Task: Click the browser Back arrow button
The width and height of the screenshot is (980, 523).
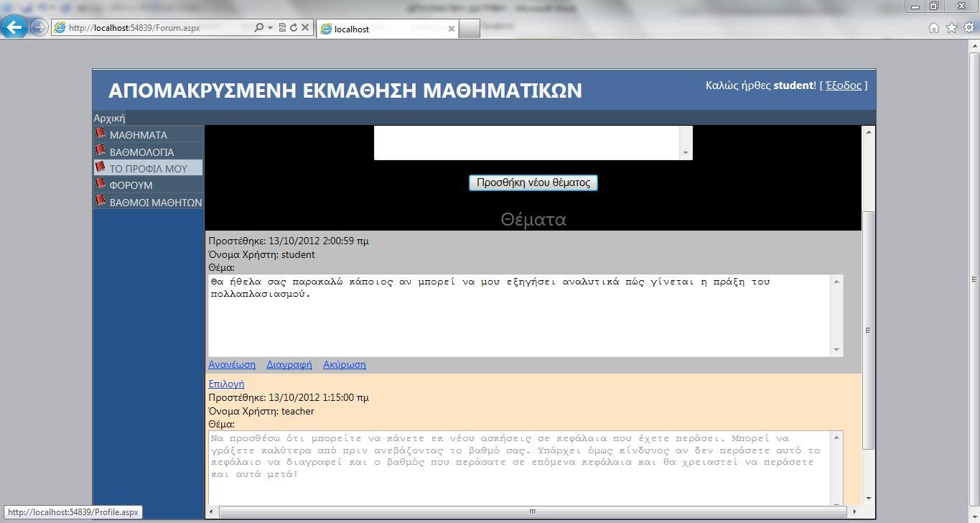Action: click(14, 27)
